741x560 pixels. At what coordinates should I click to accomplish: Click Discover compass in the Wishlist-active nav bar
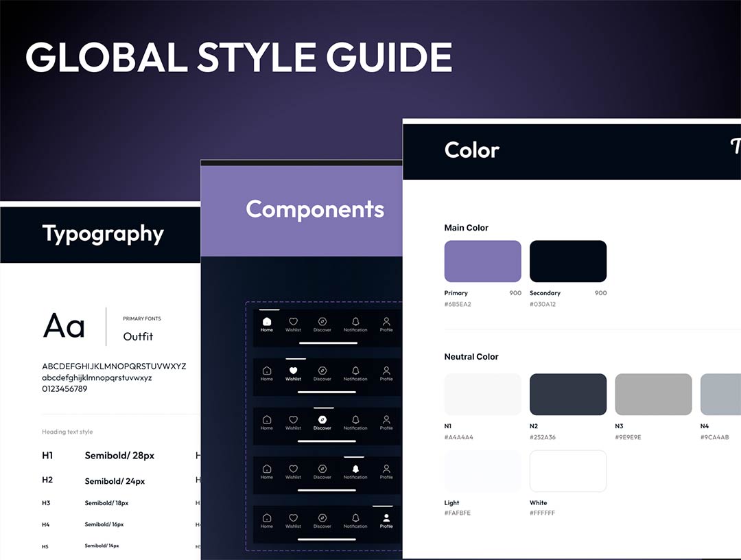pyautogui.click(x=322, y=371)
